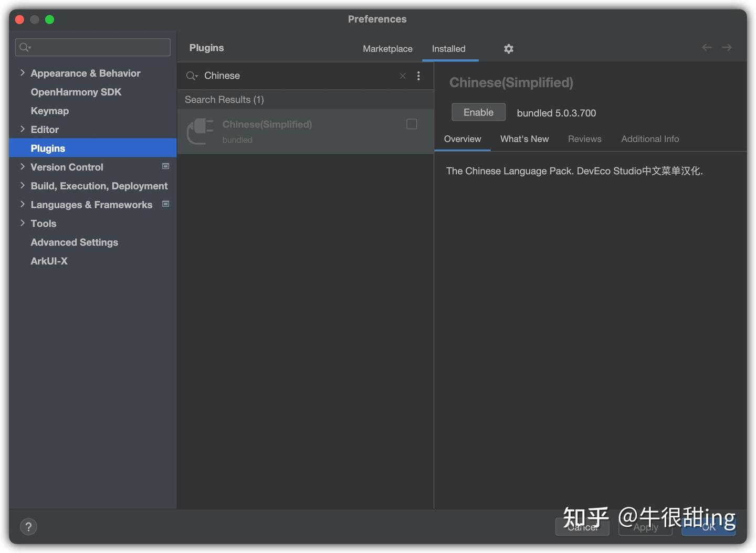Expand the Tools settings section
756x553 pixels.
point(23,223)
